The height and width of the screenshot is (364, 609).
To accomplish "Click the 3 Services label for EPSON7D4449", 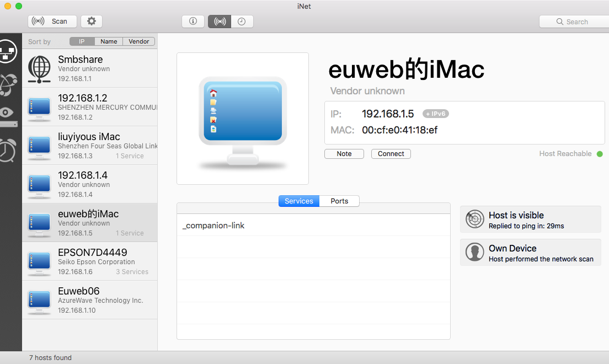I will pyautogui.click(x=132, y=272).
